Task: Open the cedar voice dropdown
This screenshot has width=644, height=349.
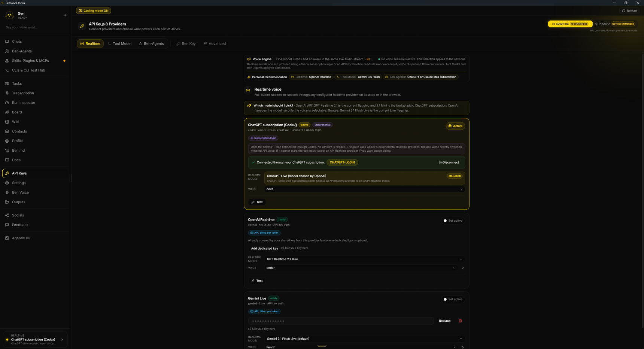Action: click(x=361, y=268)
